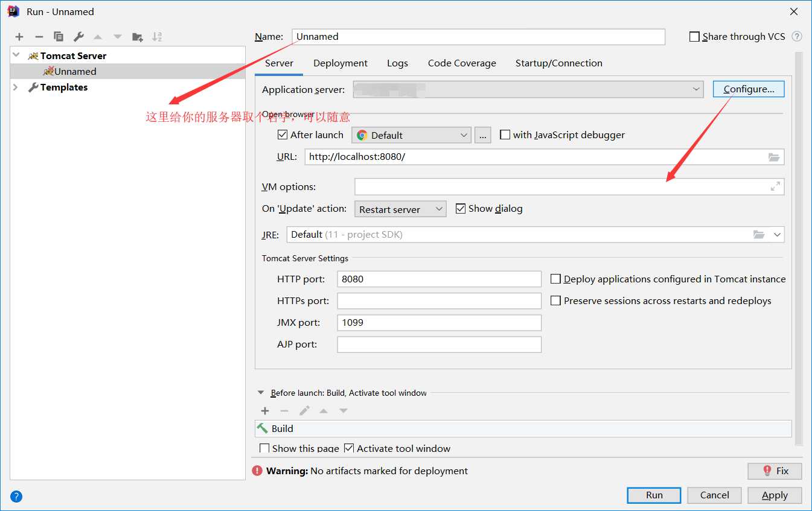Edit before-launch task pencil icon
This screenshot has height=511, width=812.
pyautogui.click(x=304, y=411)
